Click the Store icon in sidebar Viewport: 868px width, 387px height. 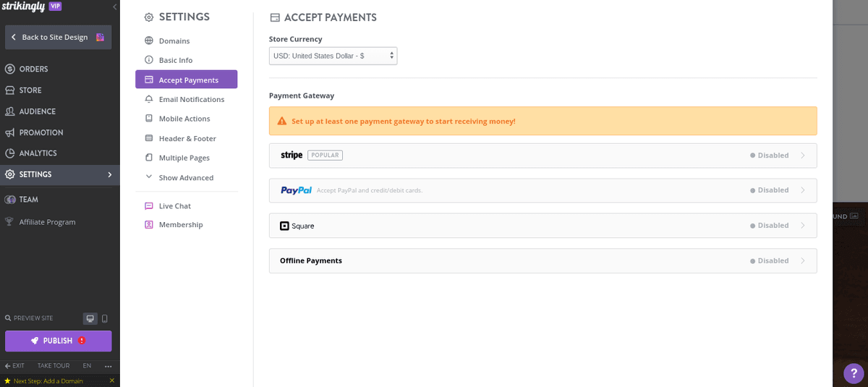coord(10,90)
